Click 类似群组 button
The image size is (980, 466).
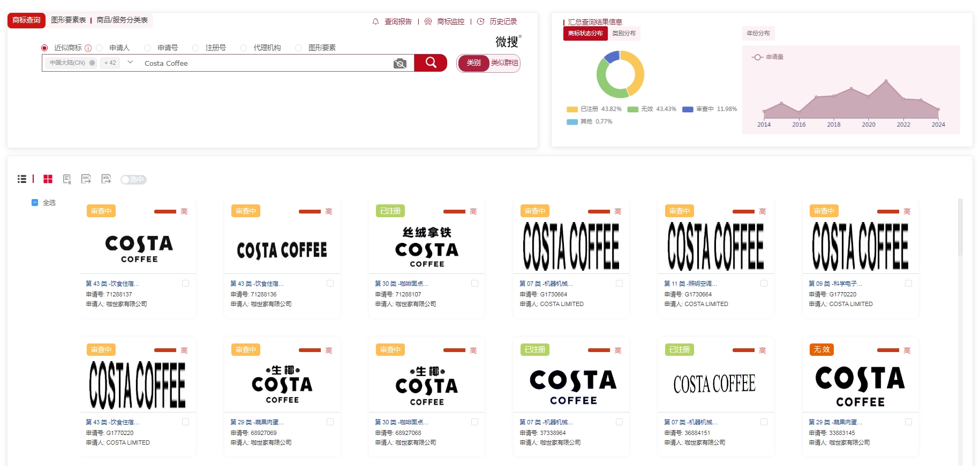click(504, 63)
